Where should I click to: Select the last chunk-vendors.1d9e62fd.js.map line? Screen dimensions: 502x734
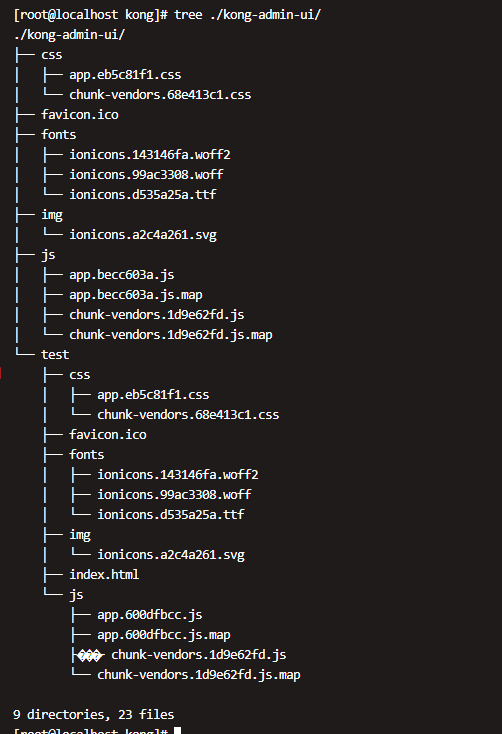[199, 675]
